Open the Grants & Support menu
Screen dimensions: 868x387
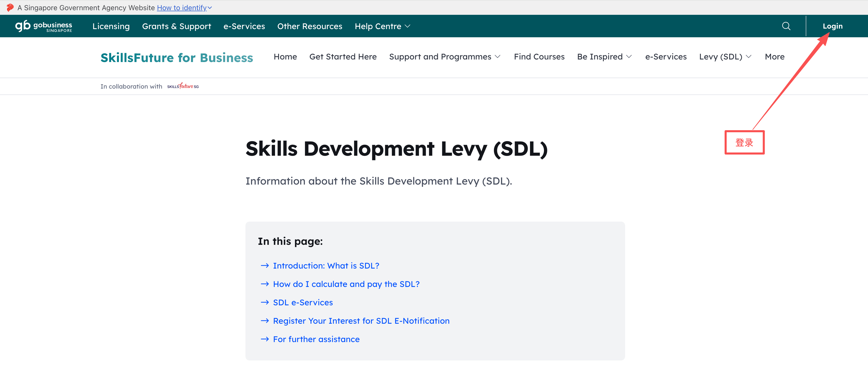coord(177,26)
